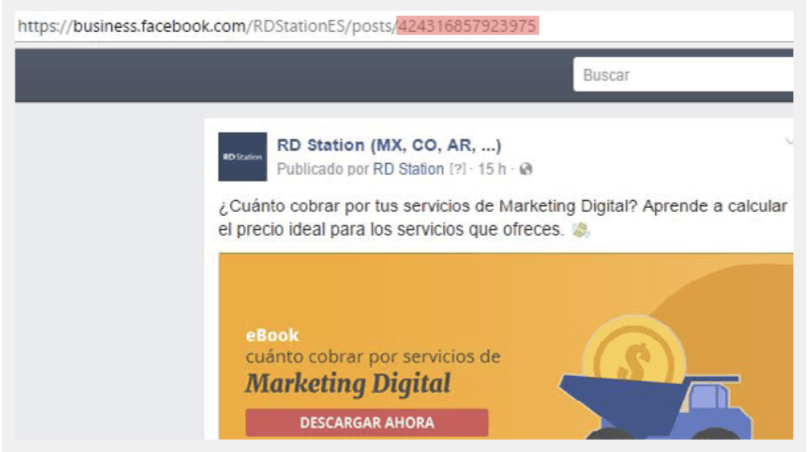Click the 'eBook' label on banner
The image size is (808, 452).
click(272, 336)
